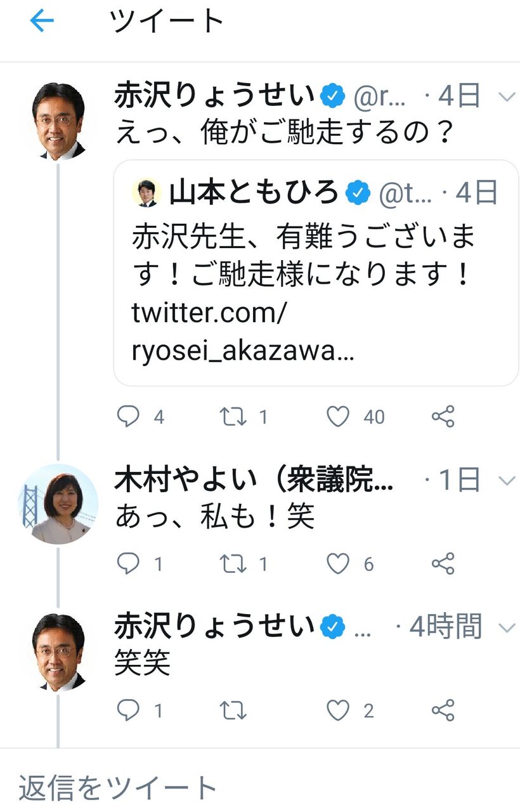Open 木村やよい's profile name

coord(254,482)
